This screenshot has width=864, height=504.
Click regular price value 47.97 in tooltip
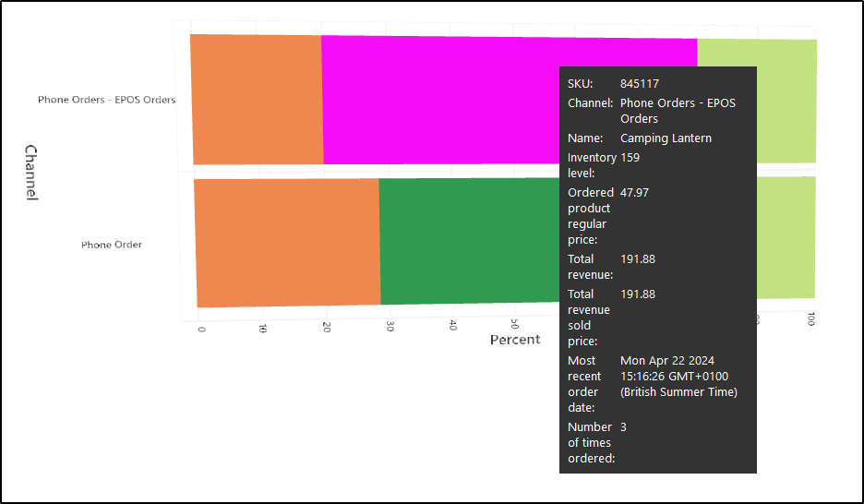pos(634,193)
